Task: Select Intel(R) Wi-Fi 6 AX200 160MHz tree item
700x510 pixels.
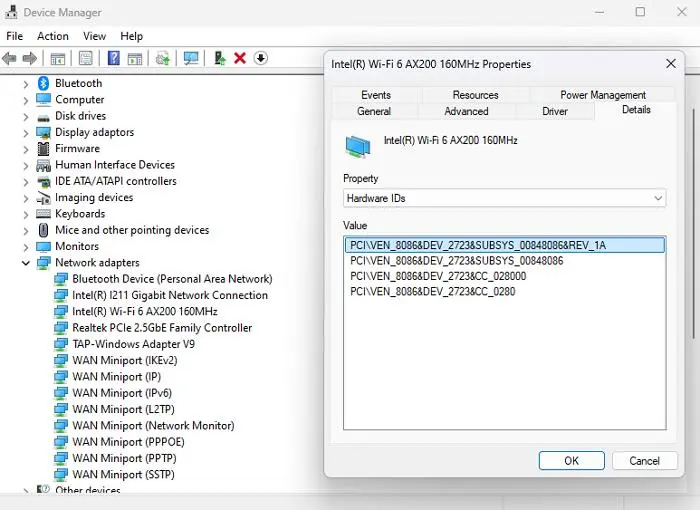Action: pyautogui.click(x=145, y=311)
